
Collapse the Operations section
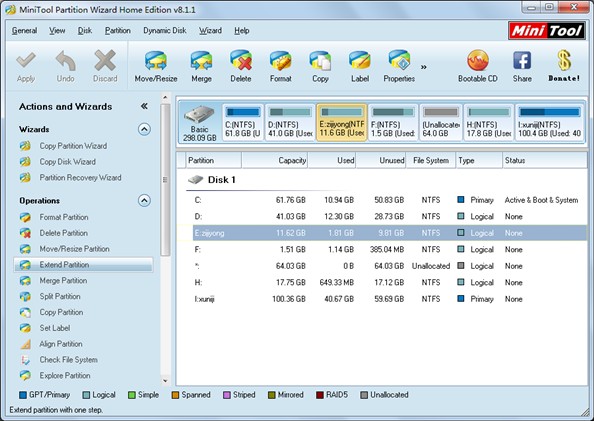click(144, 200)
